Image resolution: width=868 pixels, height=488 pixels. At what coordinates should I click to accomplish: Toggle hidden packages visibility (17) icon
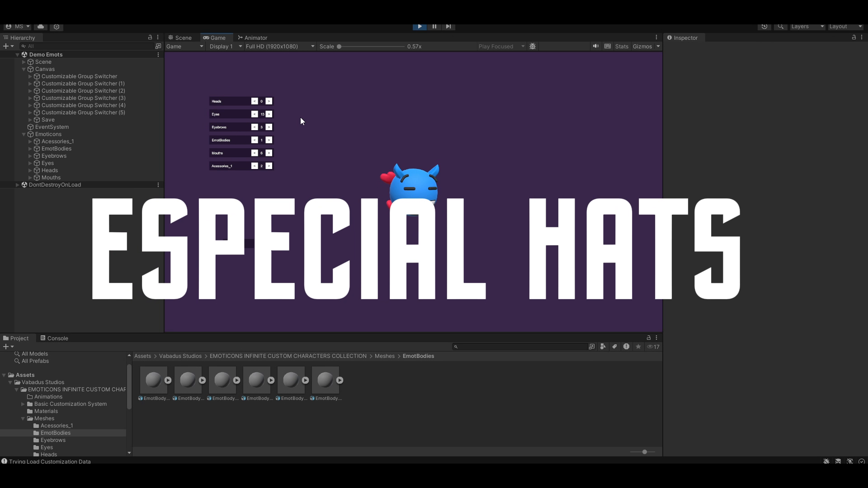coord(653,347)
